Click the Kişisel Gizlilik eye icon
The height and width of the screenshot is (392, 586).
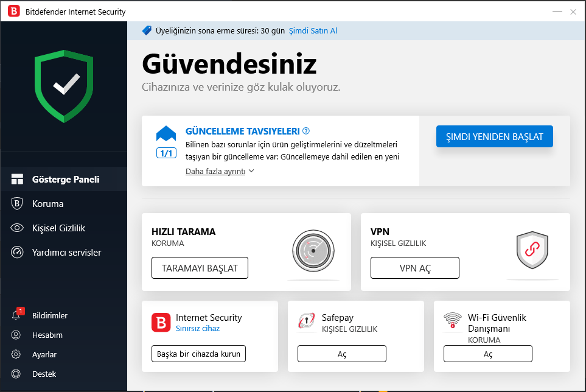pos(17,228)
